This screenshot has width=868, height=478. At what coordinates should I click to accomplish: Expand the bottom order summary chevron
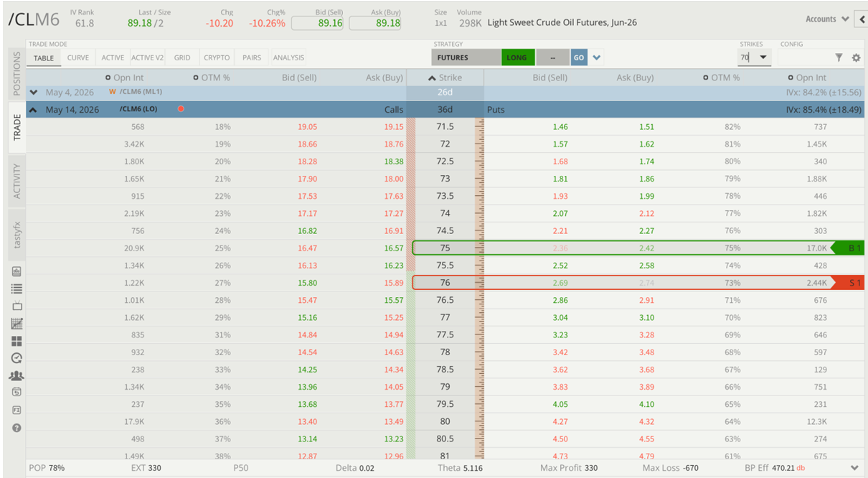(854, 467)
